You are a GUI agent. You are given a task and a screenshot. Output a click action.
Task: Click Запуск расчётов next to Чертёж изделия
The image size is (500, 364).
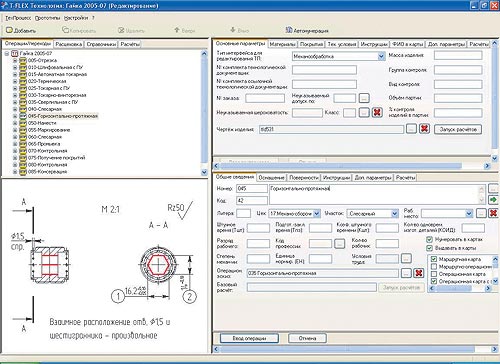coord(458,129)
